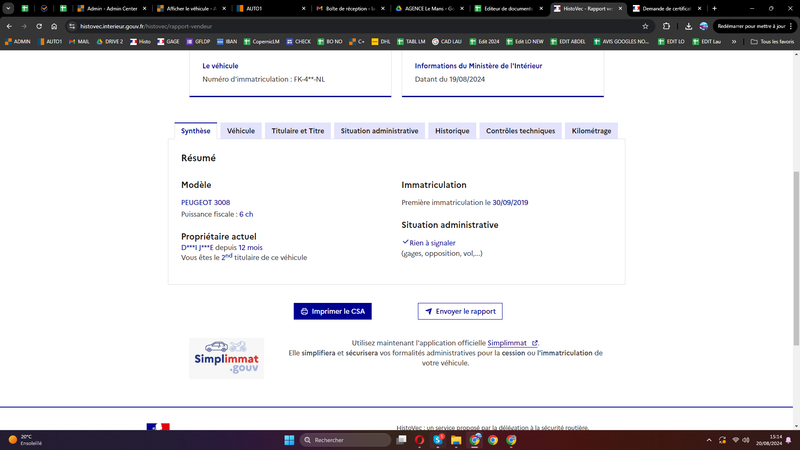Expand hidden bookmarks with the chevron
This screenshot has height=450, width=800.
pyautogui.click(x=734, y=41)
